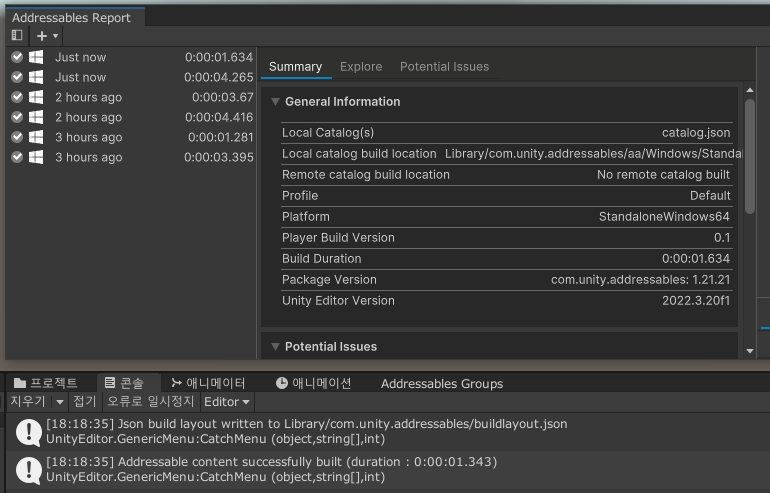Click Windows platform icon of 0:00:01.281 build
The height and width of the screenshot is (493, 770).
(36, 137)
